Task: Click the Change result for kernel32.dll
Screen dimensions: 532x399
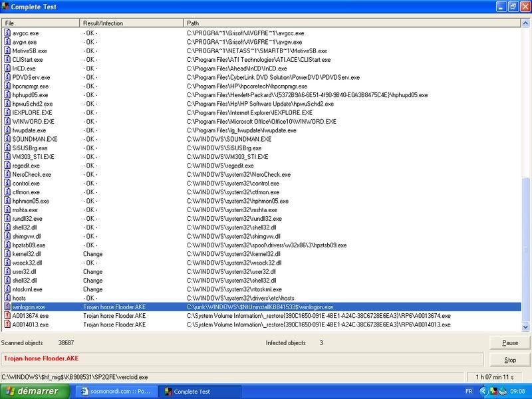Action: click(92, 254)
